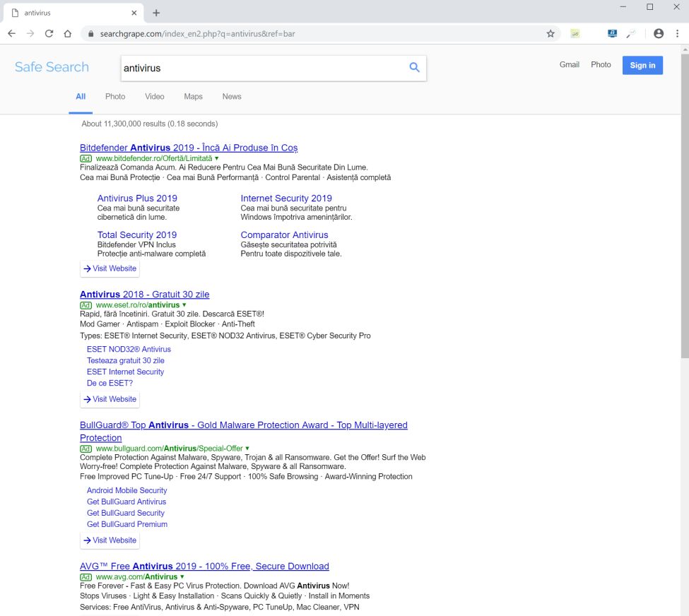Click the results count text 'About 11,300,000 results'

pyautogui.click(x=124, y=124)
